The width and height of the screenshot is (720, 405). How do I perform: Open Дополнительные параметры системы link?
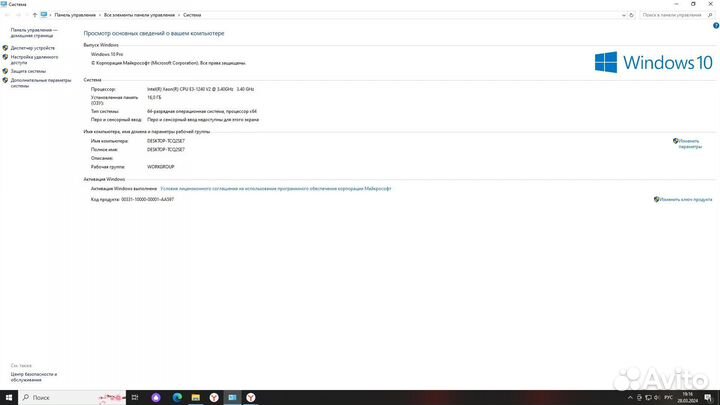click(41, 83)
